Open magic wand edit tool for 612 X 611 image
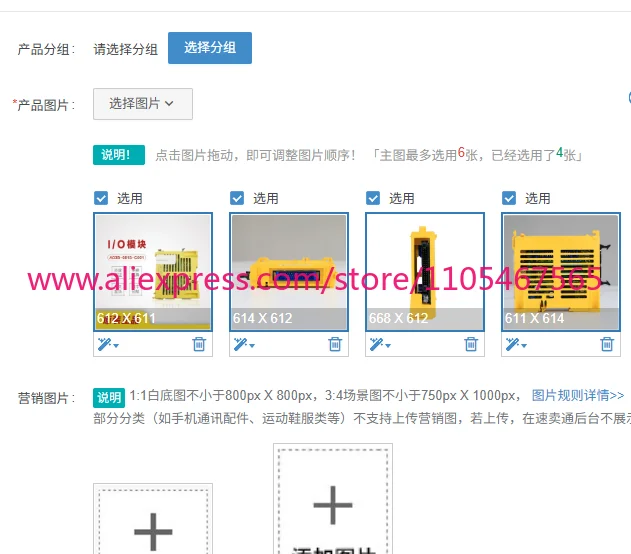This screenshot has width=631, height=554. pyautogui.click(x=108, y=344)
